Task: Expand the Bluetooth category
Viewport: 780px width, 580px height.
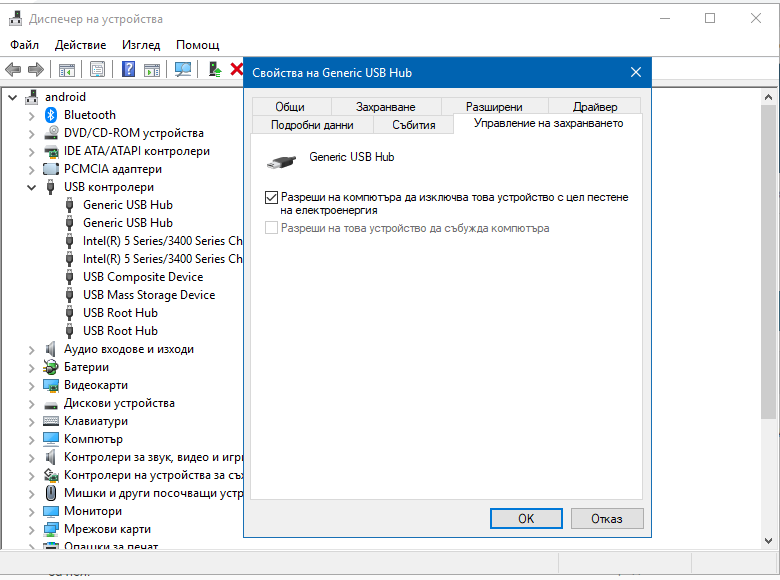Action: tap(32, 116)
